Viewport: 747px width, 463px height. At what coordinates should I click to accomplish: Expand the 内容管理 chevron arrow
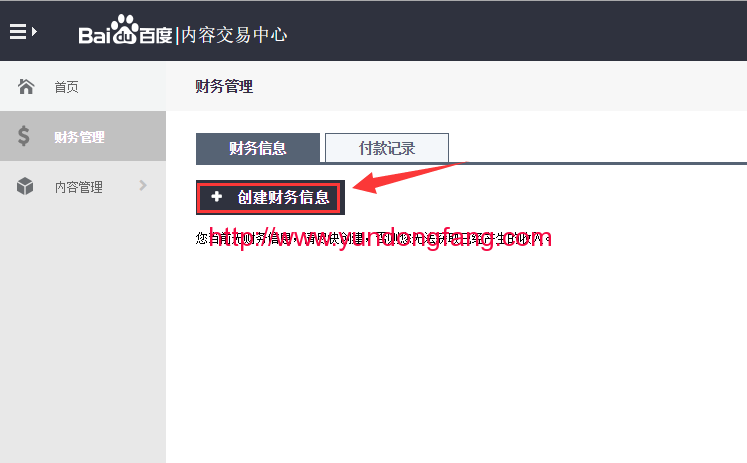[142, 186]
